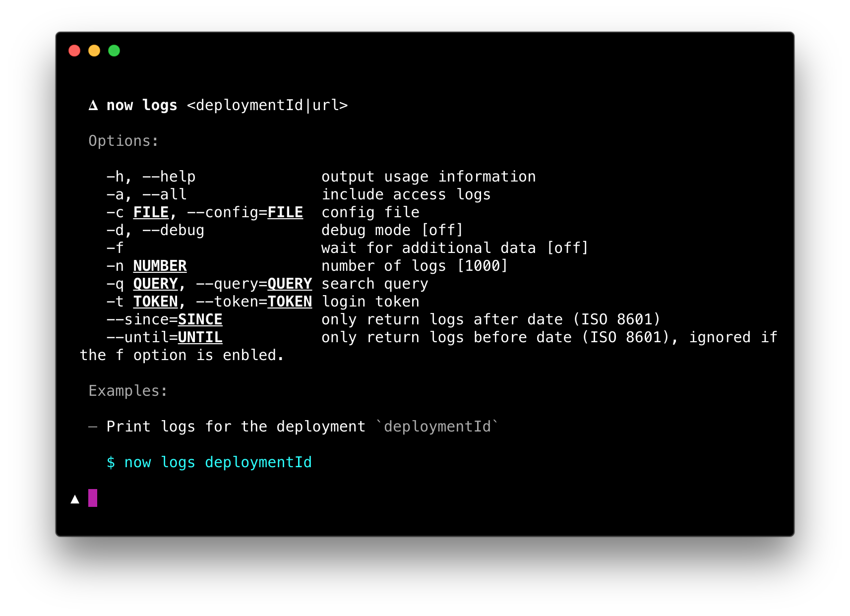This screenshot has width=850, height=616.
Task: Click the gray `deploymentId` literal
Action: point(437,427)
